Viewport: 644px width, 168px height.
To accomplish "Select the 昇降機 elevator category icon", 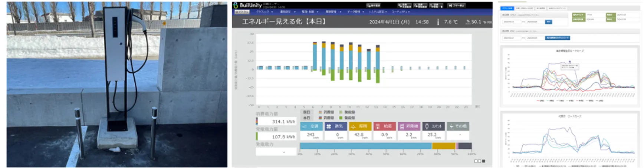I will click(x=402, y=126).
